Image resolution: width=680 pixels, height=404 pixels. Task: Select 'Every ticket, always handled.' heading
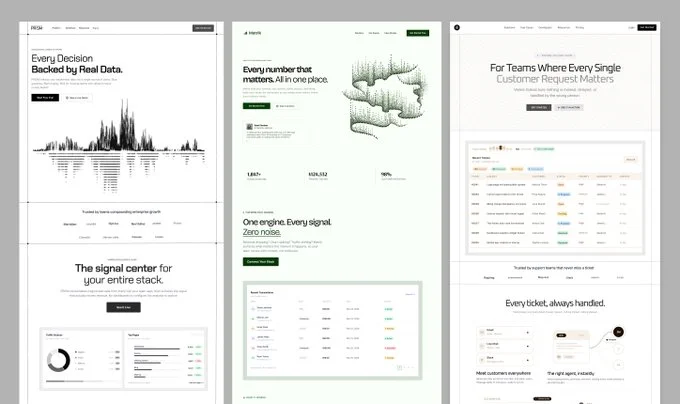[x=555, y=303]
